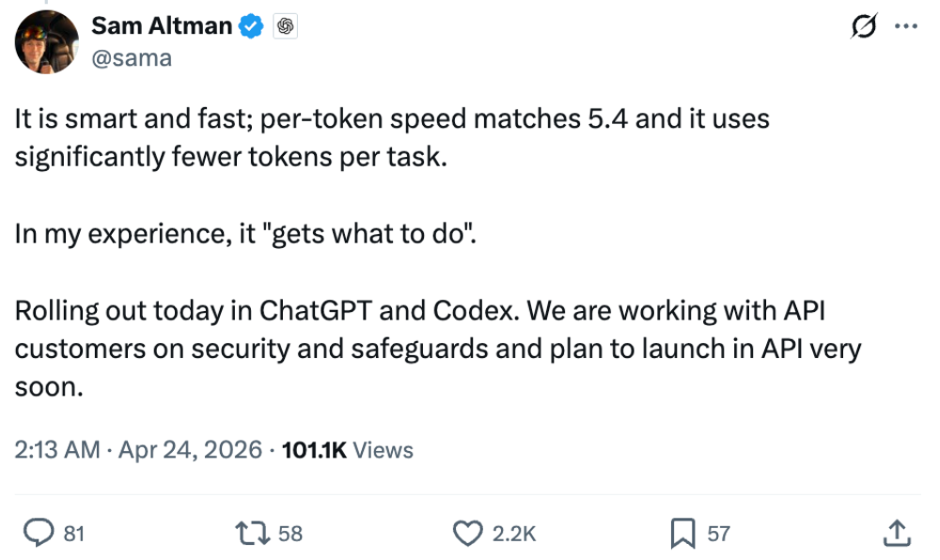The image size is (940, 560).
Task: Like the post with the heart icon
Action: click(467, 533)
